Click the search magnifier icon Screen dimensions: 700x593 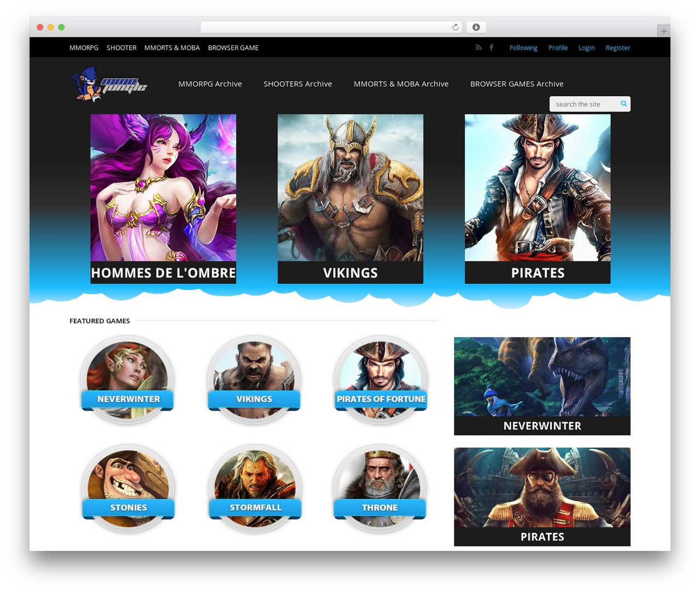point(623,103)
